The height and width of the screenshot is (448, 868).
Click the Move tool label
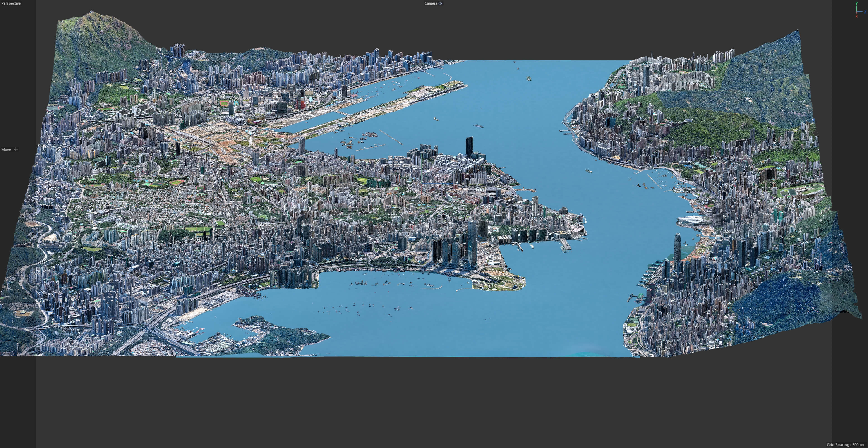[6, 149]
